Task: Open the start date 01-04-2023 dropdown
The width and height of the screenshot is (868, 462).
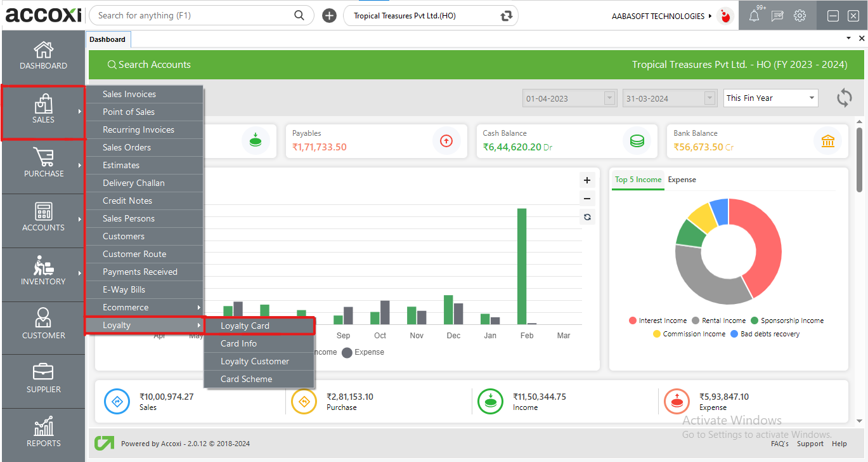Action: tap(609, 98)
